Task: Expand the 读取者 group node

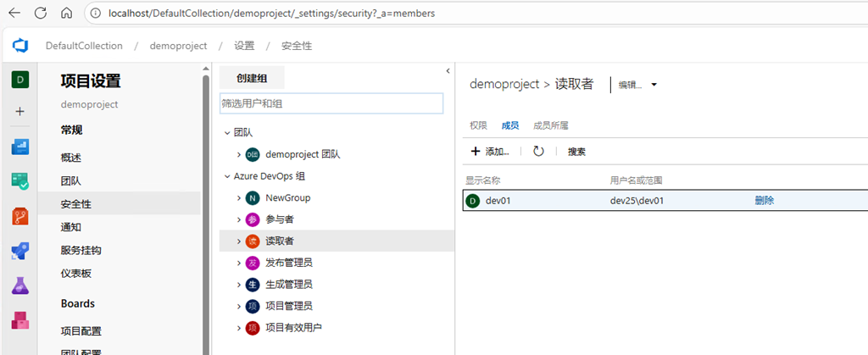Action: point(238,241)
